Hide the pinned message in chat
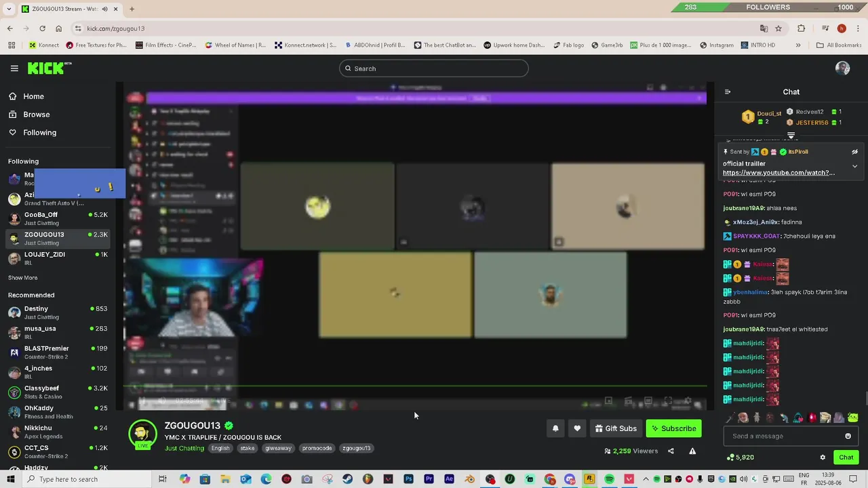The width and height of the screenshot is (868, 488). coord(854,152)
